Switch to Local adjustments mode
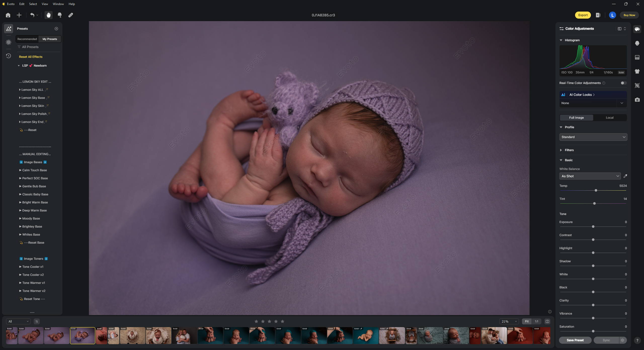Viewport: 644px width, 350px height. click(609, 118)
